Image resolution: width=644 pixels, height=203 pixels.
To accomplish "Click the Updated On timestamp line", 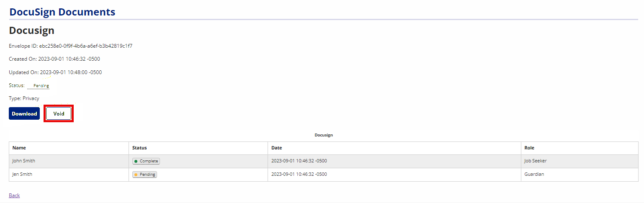I will pyautogui.click(x=55, y=72).
